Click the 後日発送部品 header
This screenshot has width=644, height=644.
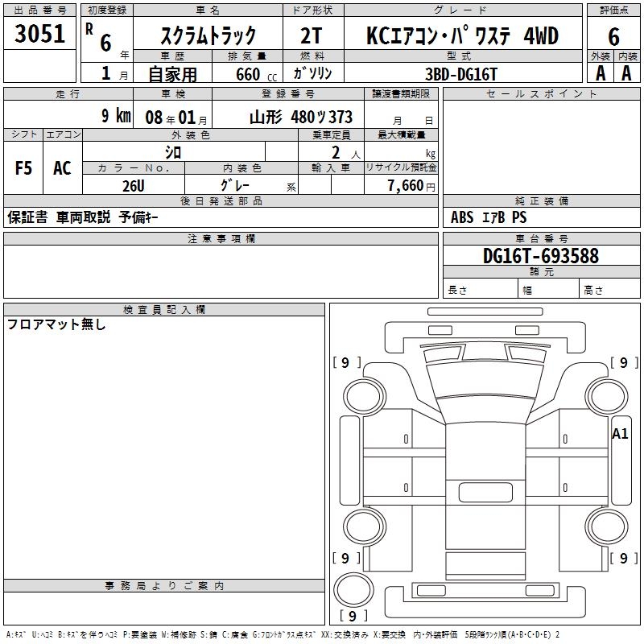click(221, 200)
